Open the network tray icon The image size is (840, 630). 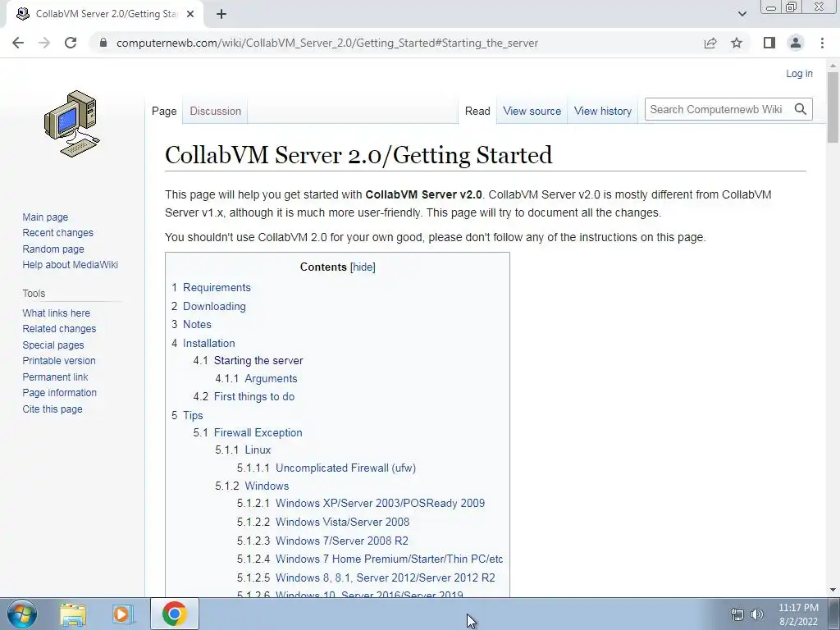tap(737, 614)
